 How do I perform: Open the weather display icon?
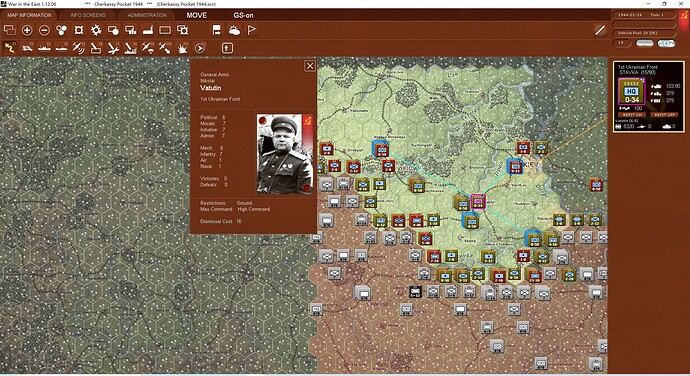pyautogui.click(x=234, y=30)
